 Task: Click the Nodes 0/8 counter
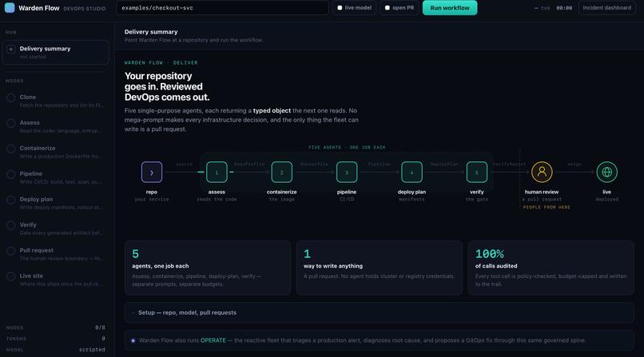tap(100, 327)
